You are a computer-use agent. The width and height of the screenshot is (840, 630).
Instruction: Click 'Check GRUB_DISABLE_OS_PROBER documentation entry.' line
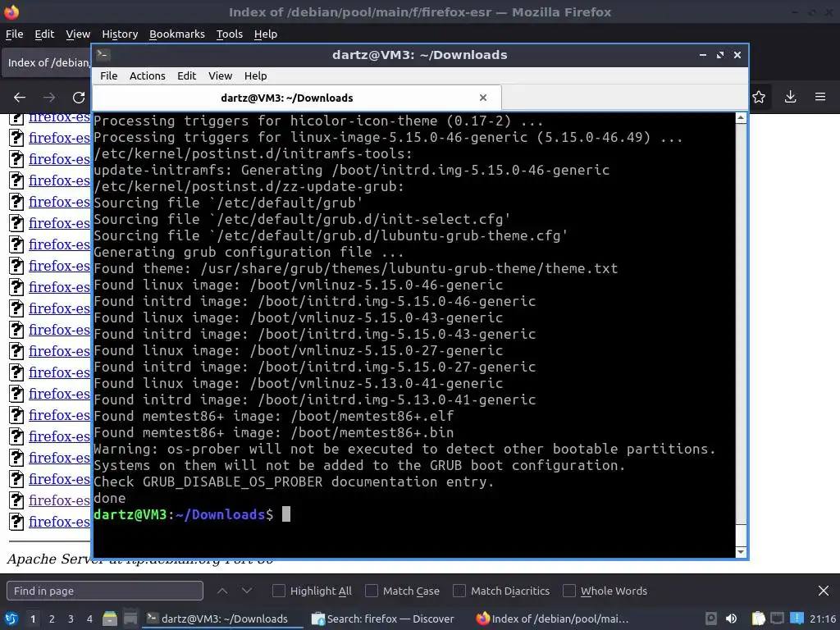click(294, 482)
